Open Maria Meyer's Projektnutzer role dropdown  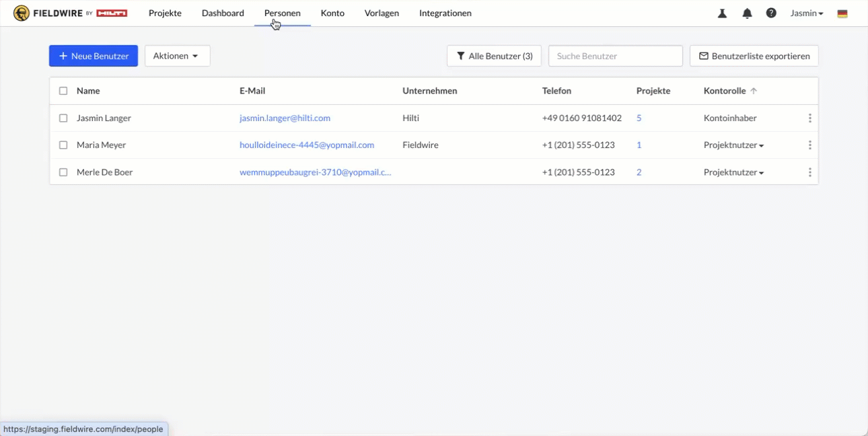click(x=733, y=145)
